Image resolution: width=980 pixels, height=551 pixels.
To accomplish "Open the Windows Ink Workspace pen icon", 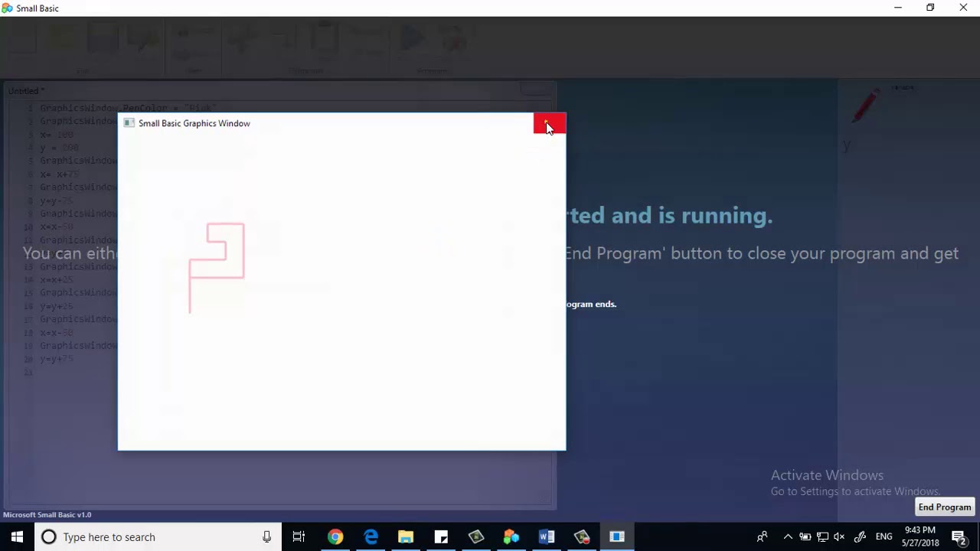I will [x=860, y=537].
